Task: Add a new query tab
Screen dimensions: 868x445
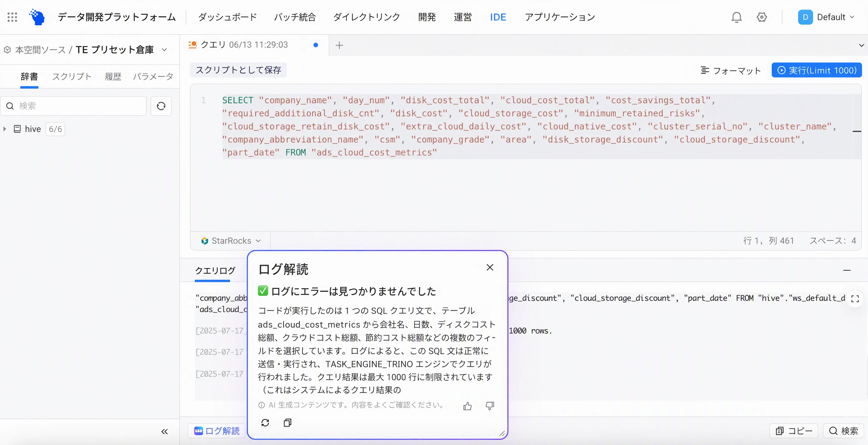Action: click(x=339, y=45)
